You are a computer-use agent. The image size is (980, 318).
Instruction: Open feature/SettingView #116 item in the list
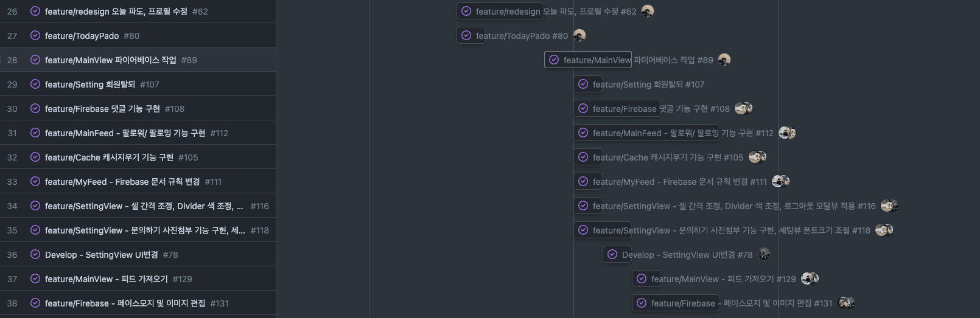point(144,206)
